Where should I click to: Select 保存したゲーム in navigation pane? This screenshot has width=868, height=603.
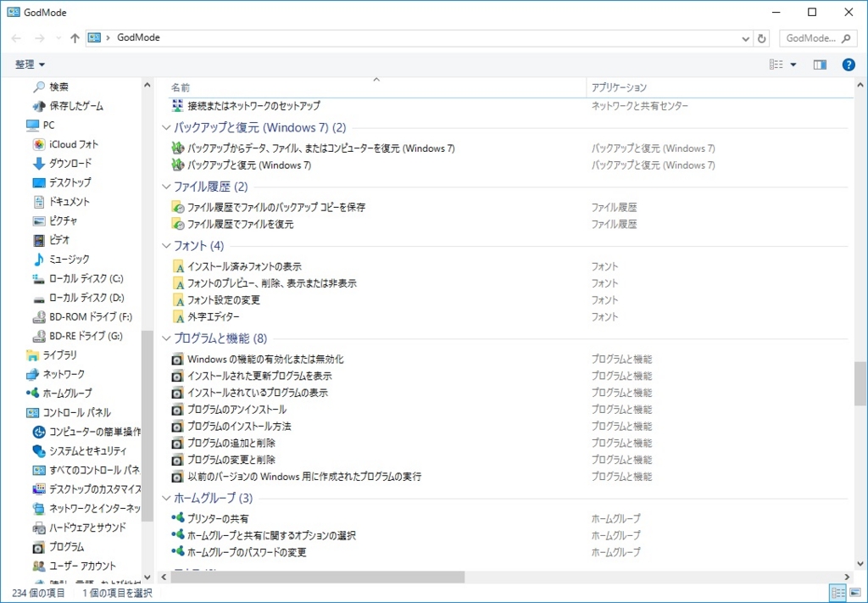click(x=75, y=106)
